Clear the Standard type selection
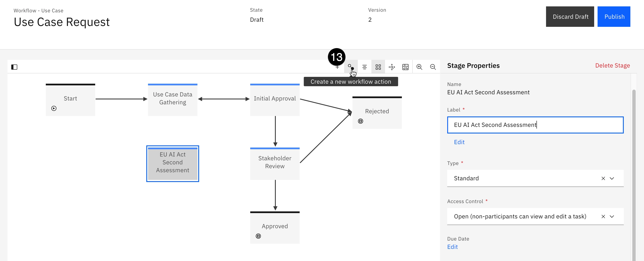644x261 pixels. click(603, 178)
